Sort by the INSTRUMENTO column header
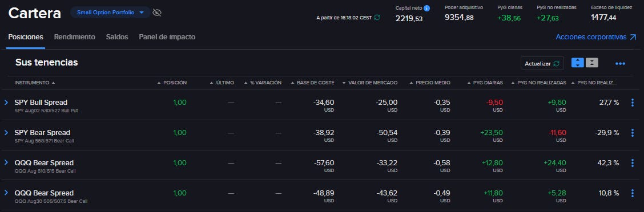 click(34, 83)
